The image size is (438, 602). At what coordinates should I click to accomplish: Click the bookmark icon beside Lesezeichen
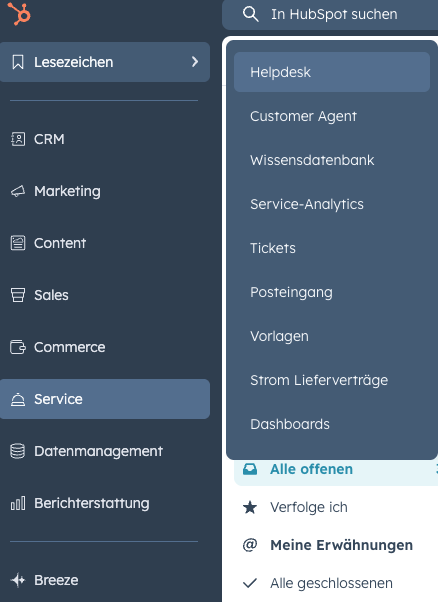pyautogui.click(x=18, y=62)
